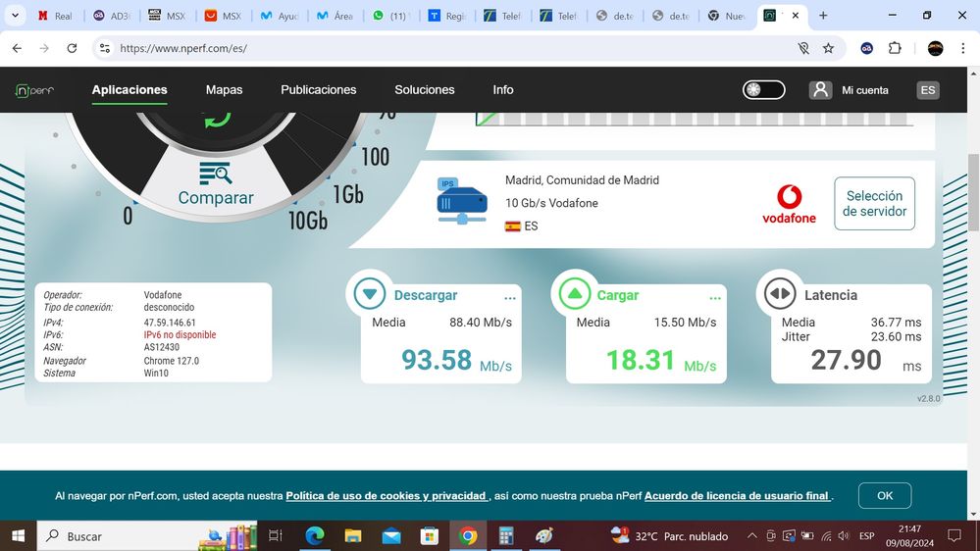980x551 pixels.
Task: Click the Comparar magnifier icon
Action: click(x=215, y=174)
